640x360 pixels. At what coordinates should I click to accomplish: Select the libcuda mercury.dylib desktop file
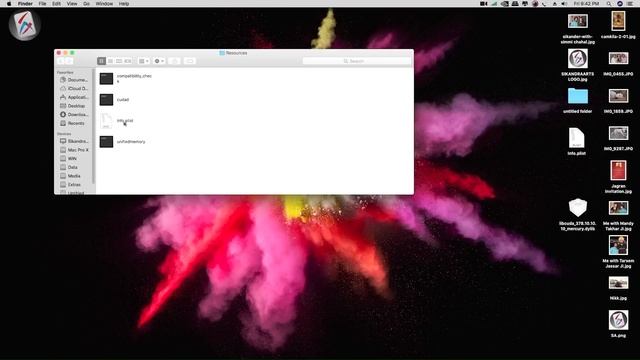pyautogui.click(x=578, y=208)
